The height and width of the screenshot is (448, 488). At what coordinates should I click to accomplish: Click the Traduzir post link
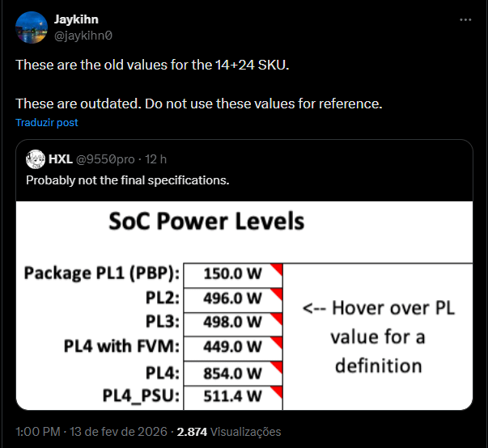pyautogui.click(x=47, y=123)
